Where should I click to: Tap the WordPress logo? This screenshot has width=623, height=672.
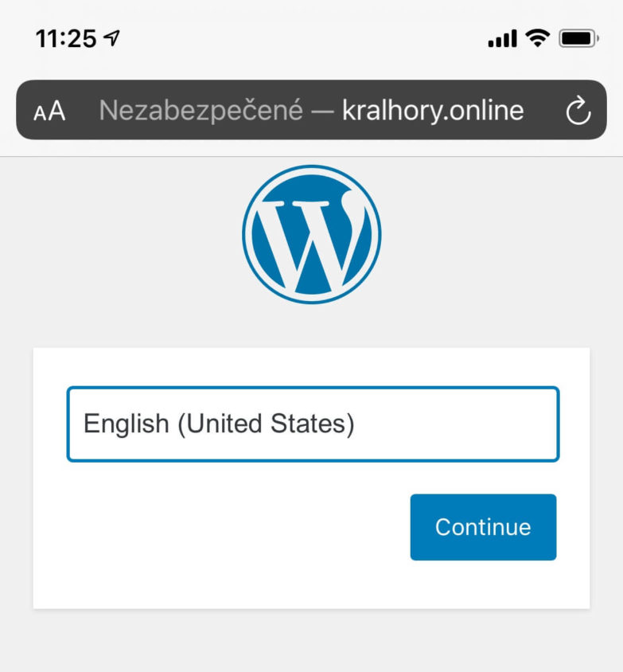312,234
